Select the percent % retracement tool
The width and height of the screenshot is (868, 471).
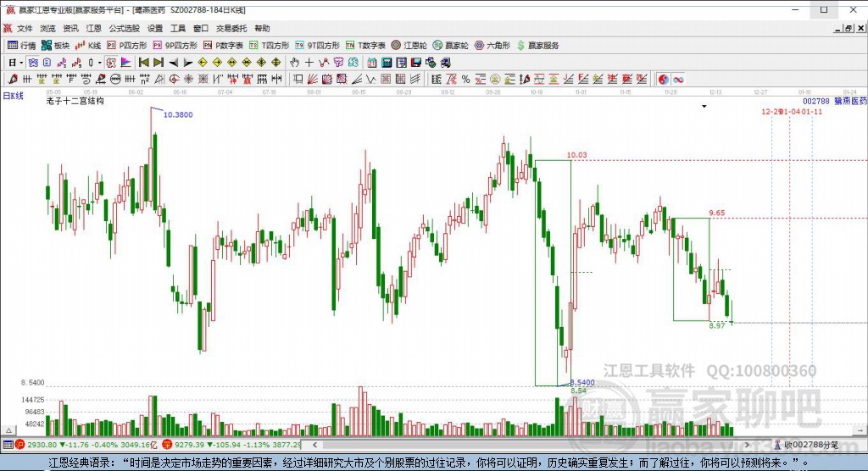coord(465,79)
